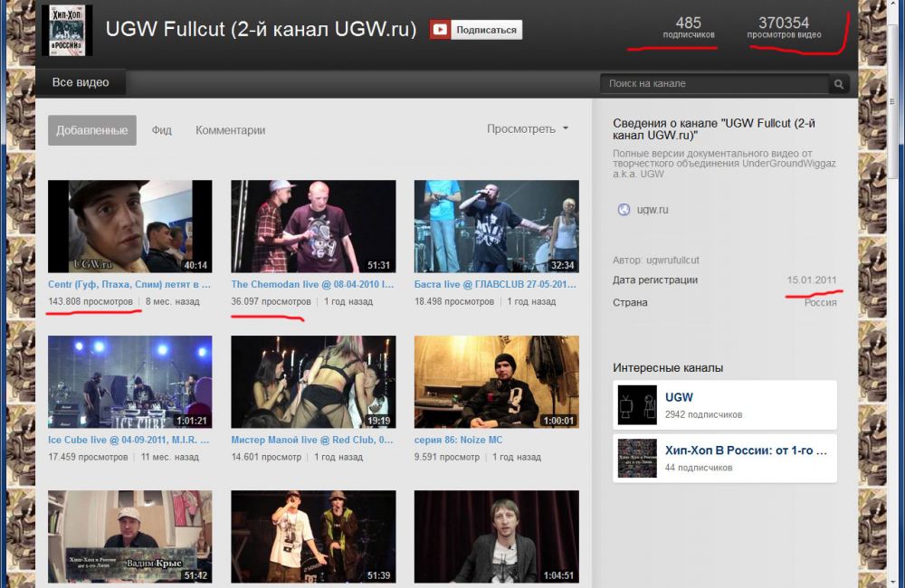Click the Дата регистрации label

(x=655, y=280)
